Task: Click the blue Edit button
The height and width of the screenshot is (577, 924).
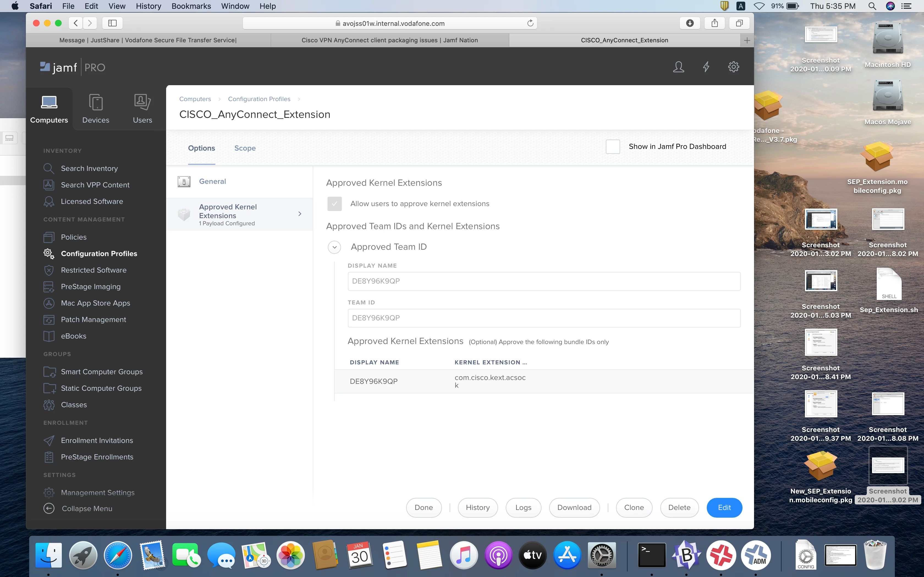Action: (724, 507)
